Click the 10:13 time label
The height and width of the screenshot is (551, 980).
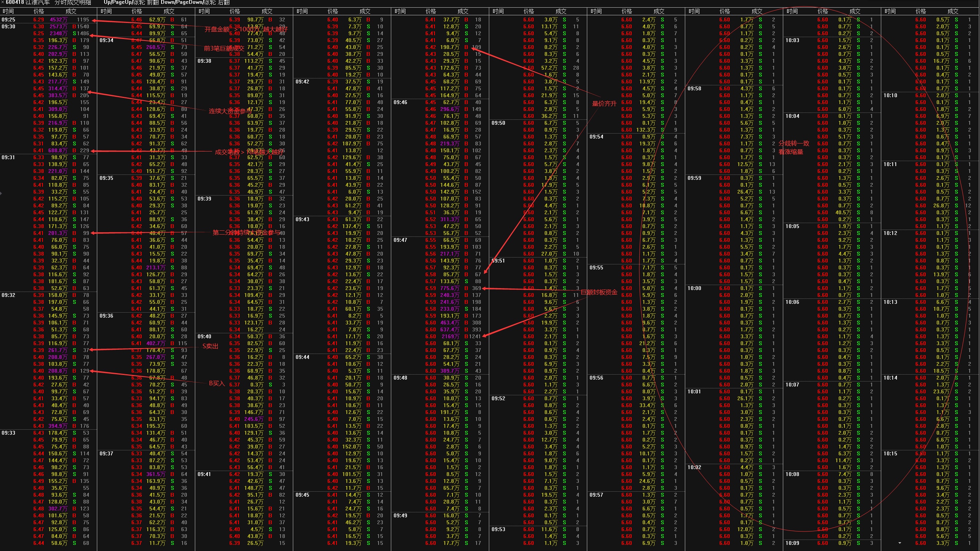click(890, 302)
